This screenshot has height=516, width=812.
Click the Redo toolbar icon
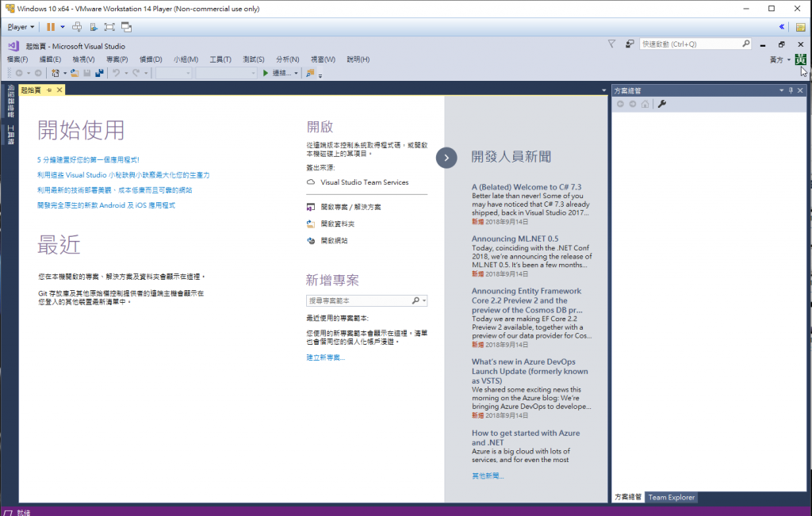pyautogui.click(x=136, y=73)
